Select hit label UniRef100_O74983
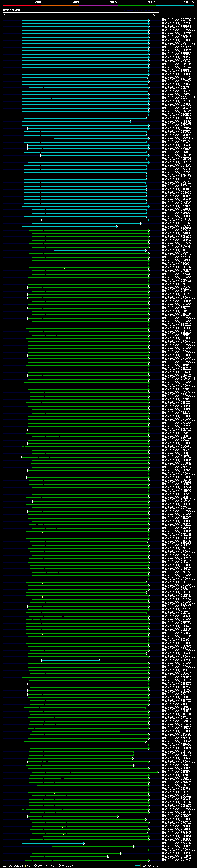The height and width of the screenshot is (868, 197). point(177,260)
